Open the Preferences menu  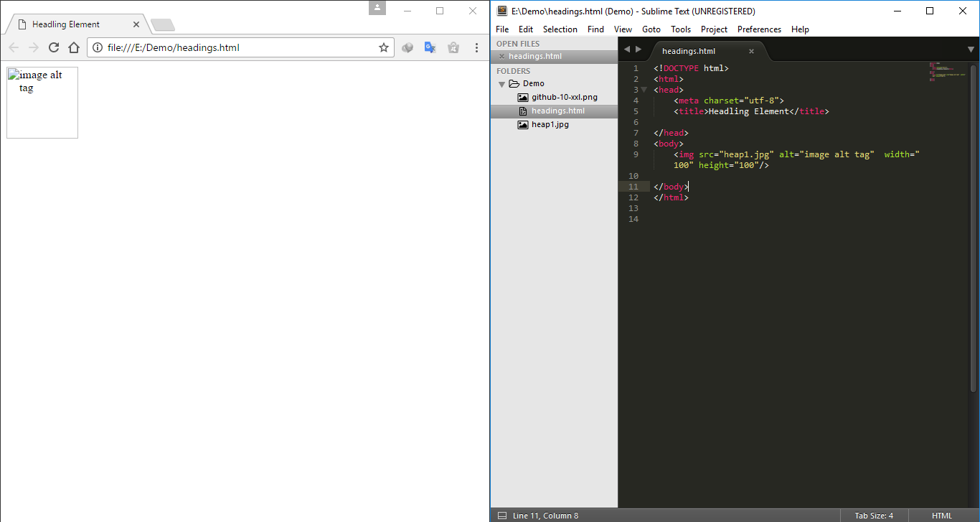click(x=758, y=29)
